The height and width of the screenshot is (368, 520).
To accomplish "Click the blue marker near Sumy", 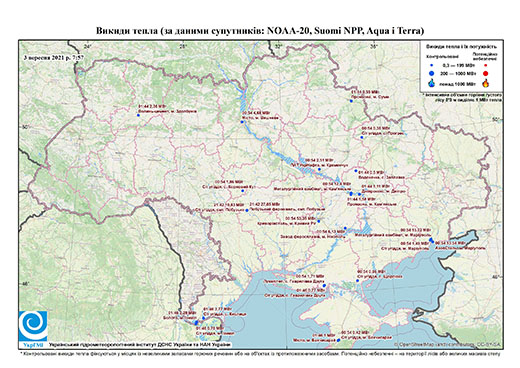I will (x=351, y=101).
